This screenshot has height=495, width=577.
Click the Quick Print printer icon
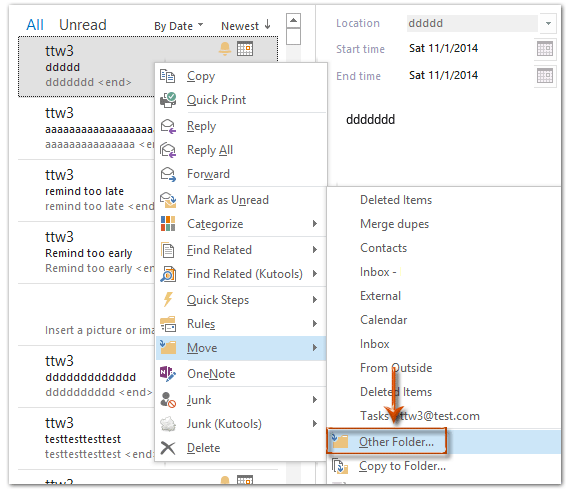point(168,100)
